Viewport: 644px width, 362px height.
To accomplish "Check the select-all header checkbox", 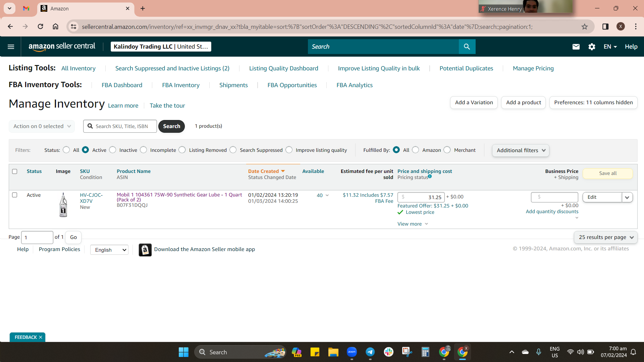I will coord(15,172).
